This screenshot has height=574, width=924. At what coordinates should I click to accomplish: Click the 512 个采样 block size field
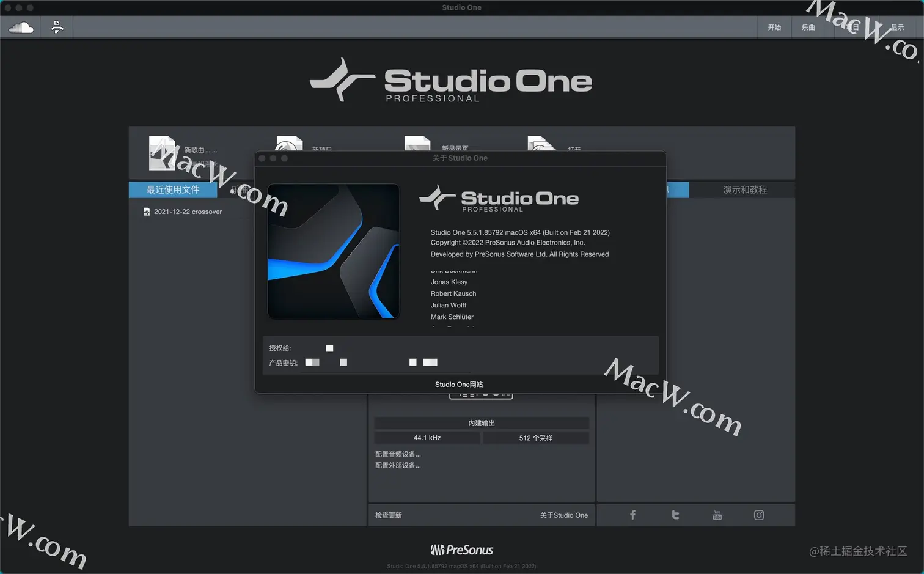point(535,438)
